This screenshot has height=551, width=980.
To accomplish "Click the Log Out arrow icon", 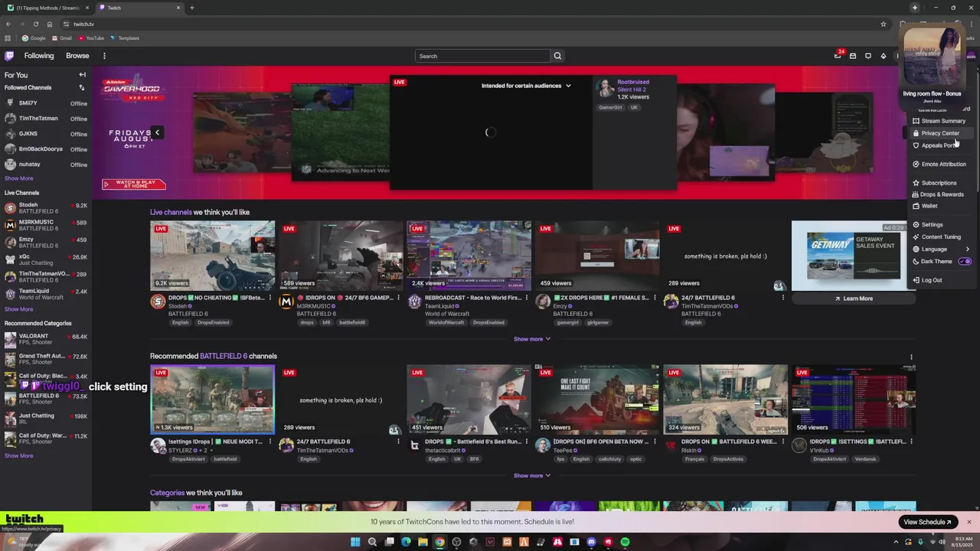I will point(916,280).
